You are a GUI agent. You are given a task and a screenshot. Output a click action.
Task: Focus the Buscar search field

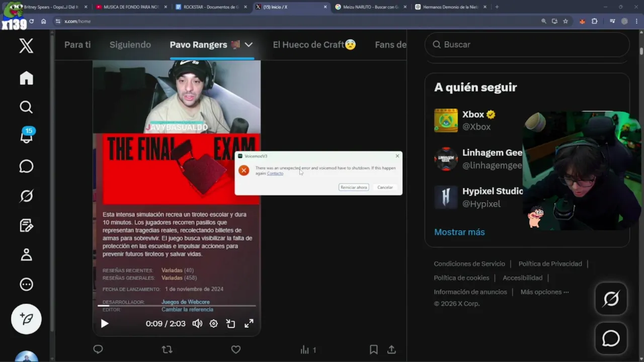click(527, 45)
